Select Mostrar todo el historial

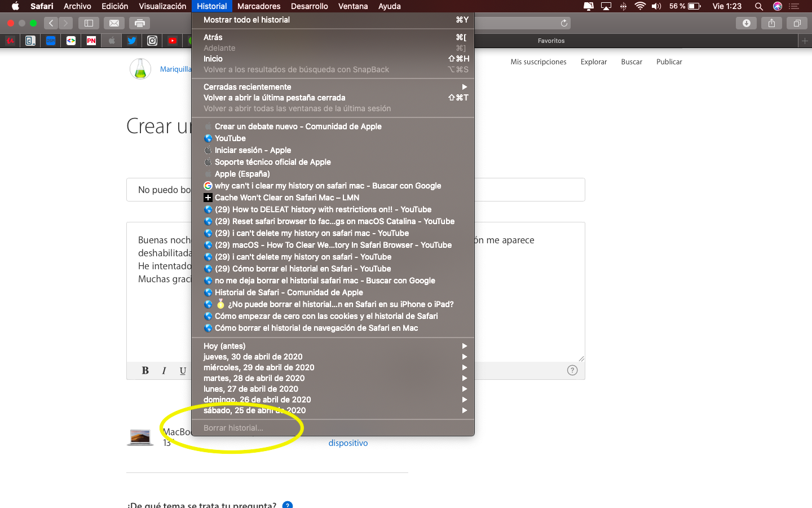[333, 20]
